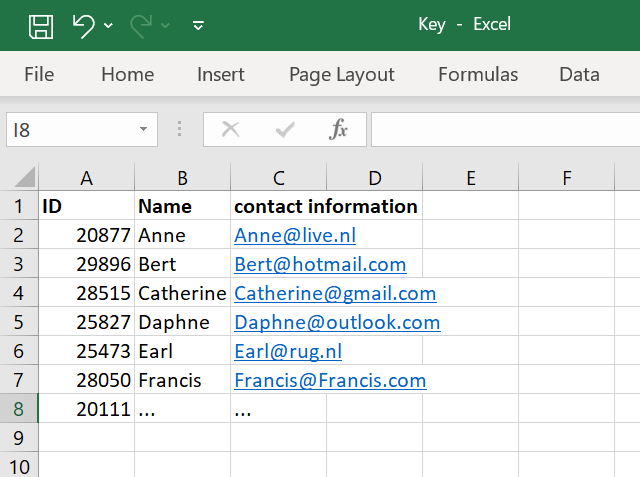Expand the Customize Quick Access Toolbar menu
Viewport: 640px width, 477px height.
point(198,25)
